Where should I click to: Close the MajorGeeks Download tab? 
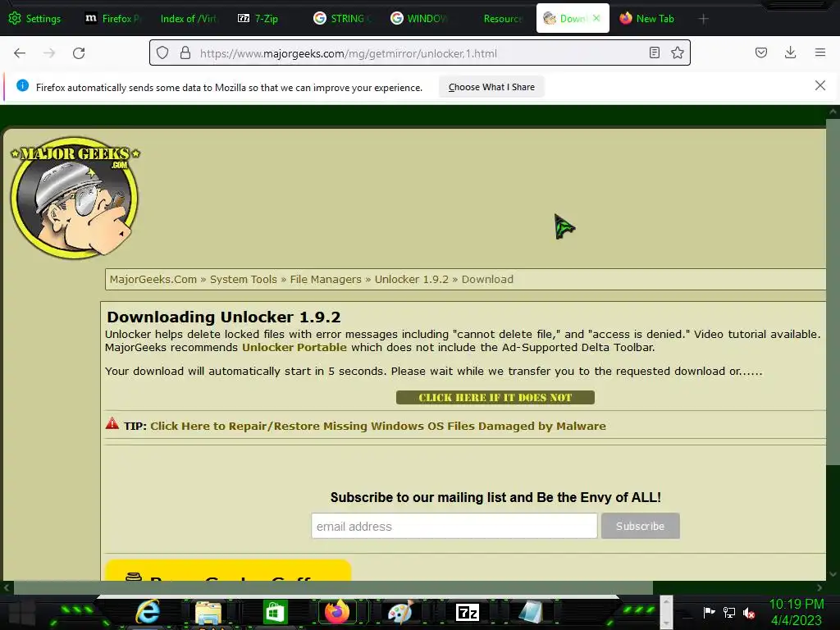click(x=596, y=18)
